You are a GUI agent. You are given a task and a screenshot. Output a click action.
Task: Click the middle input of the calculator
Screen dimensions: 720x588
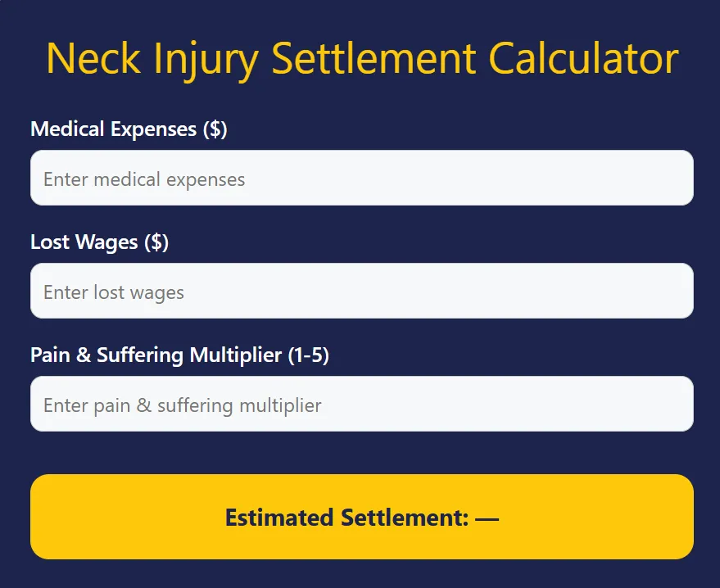360,291
